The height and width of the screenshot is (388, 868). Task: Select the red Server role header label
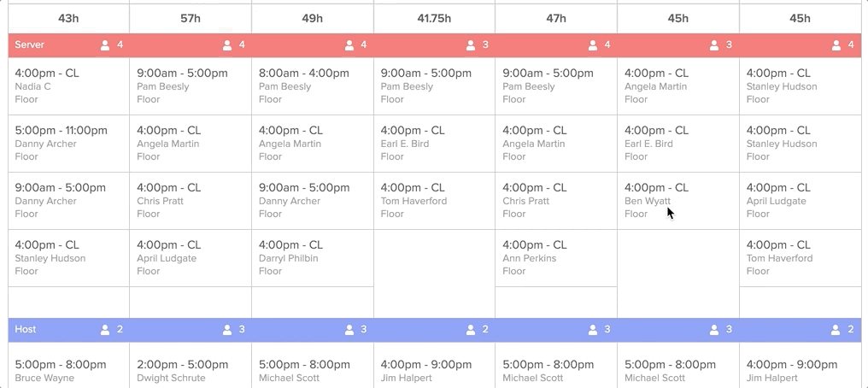(29, 44)
